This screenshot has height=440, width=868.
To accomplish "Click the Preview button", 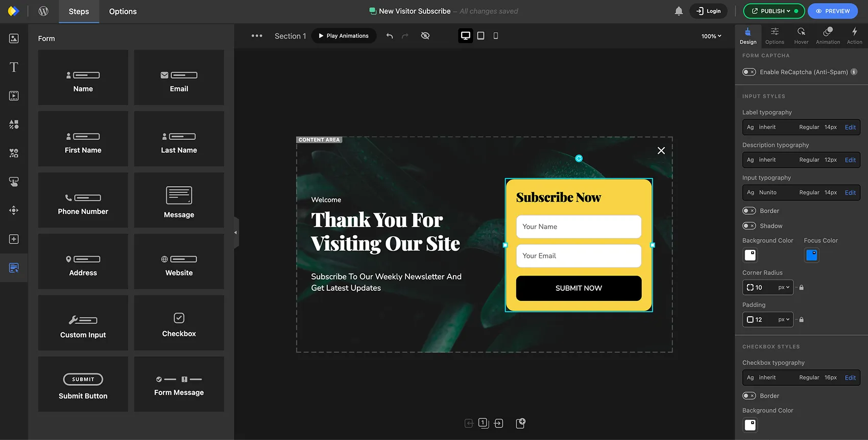I will click(x=833, y=11).
